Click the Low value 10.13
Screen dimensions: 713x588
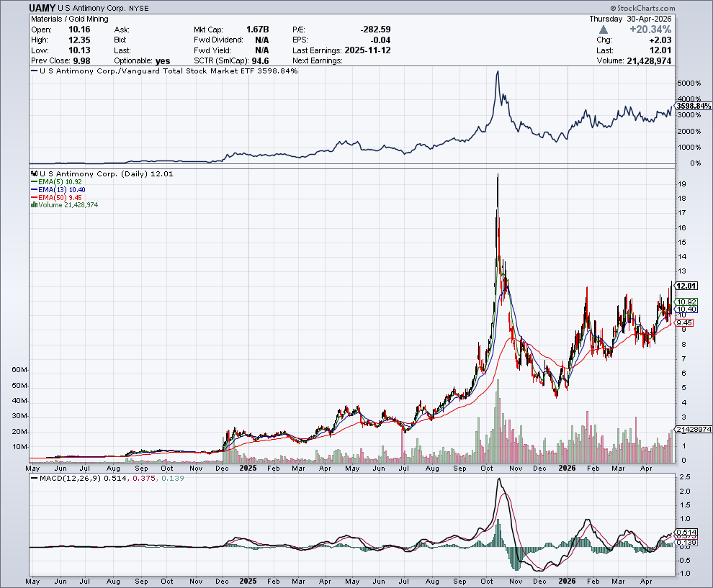coord(79,50)
